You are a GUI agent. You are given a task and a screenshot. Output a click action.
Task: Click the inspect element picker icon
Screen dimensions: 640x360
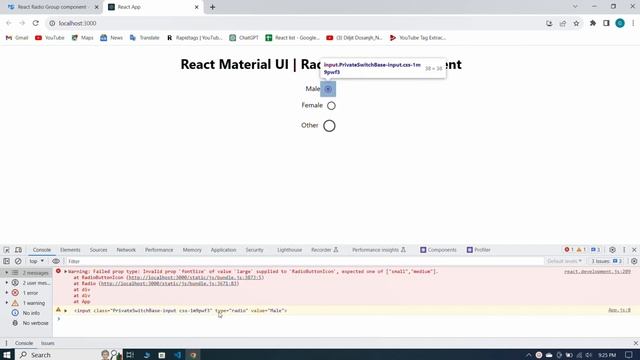[7, 250]
